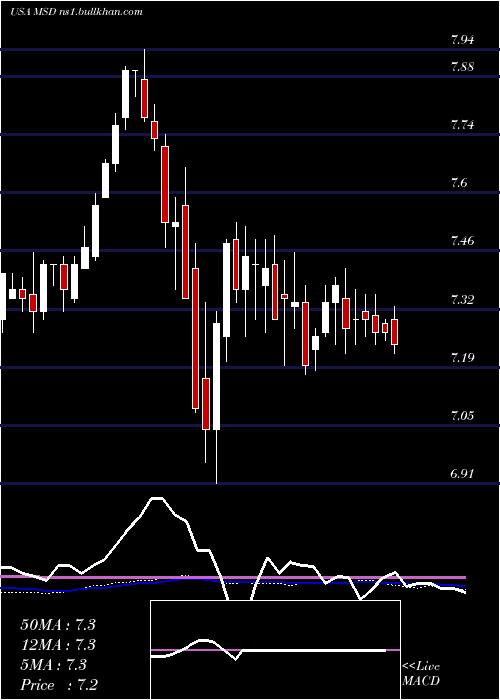Screen dimensions: 500x700
Task: Click the 7.32 price axis label
Action: 462,300
